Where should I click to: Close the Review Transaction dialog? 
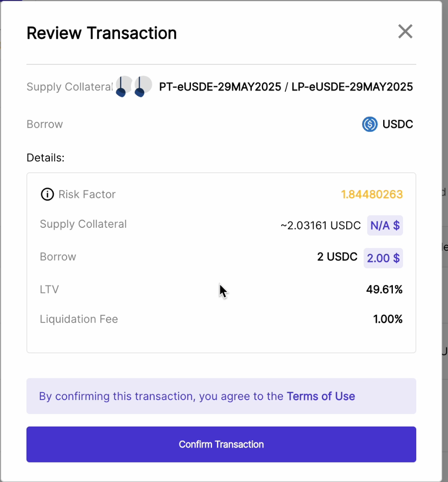coord(405,32)
